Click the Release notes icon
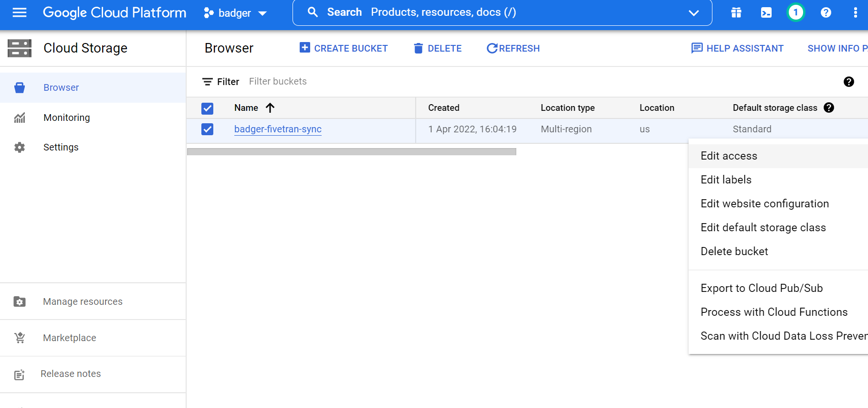868x408 pixels. click(x=19, y=375)
